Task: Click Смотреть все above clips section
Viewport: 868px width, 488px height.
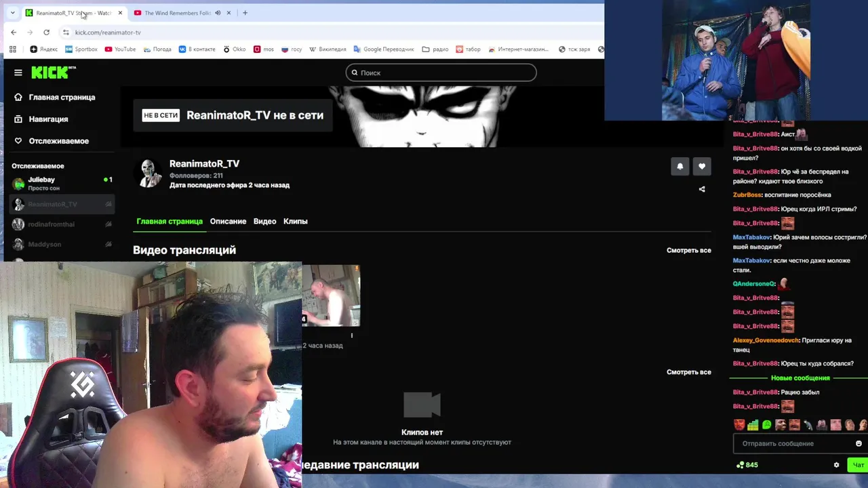Action: 688,372
